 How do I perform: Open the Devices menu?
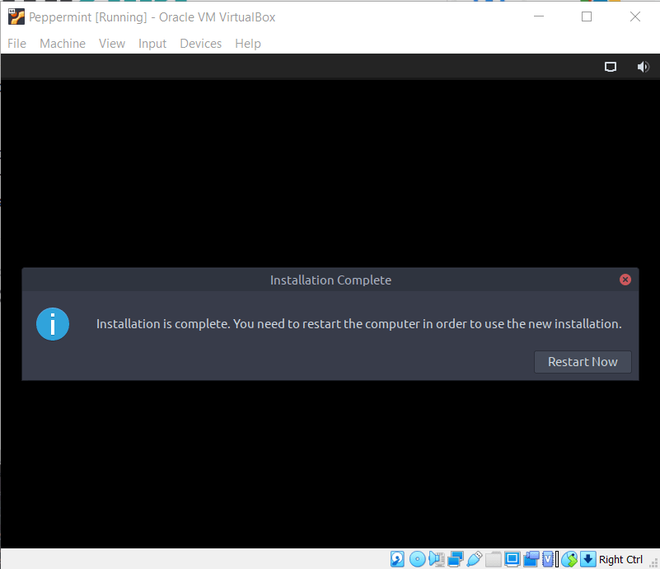(200, 43)
